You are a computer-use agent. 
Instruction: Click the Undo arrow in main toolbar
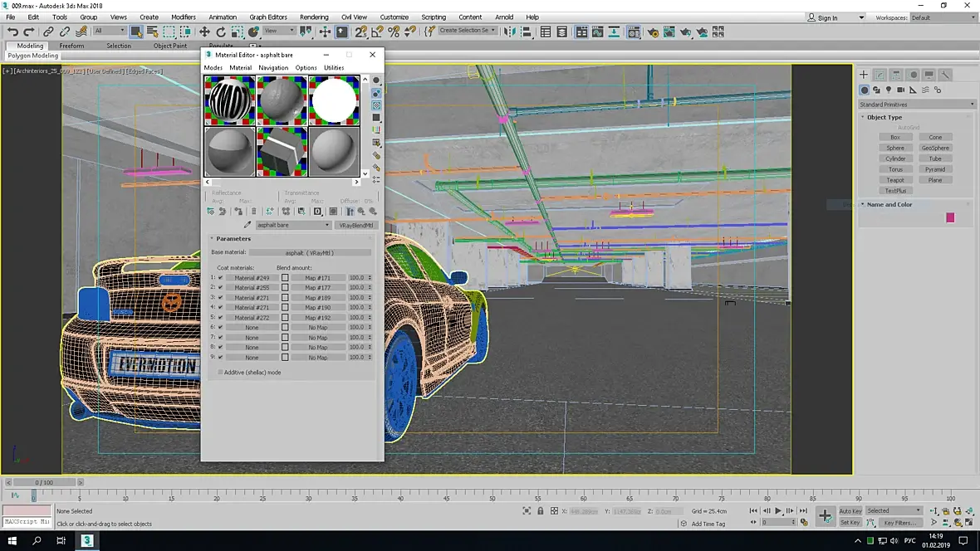pos(12,32)
